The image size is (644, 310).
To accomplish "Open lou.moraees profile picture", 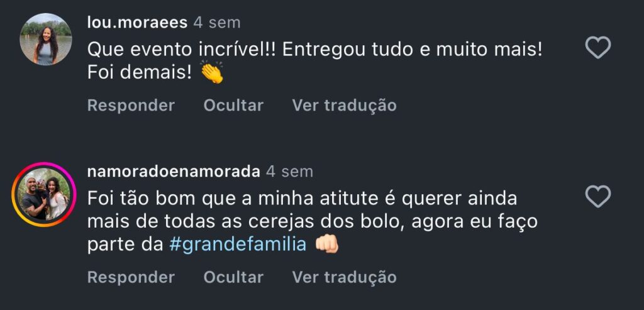I will pyautogui.click(x=46, y=39).
